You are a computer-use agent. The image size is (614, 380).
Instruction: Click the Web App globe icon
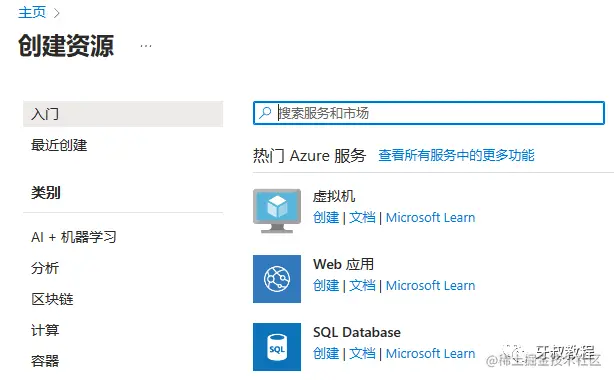[277, 279]
